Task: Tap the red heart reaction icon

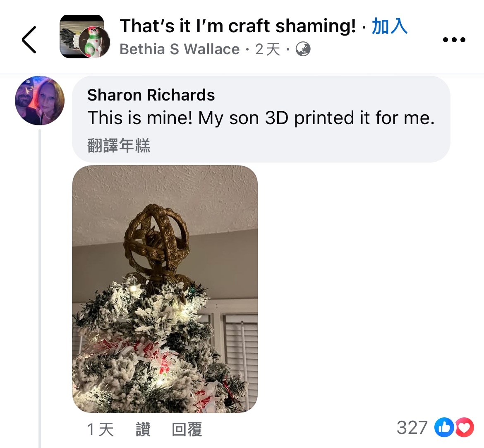Action: pyautogui.click(x=464, y=427)
